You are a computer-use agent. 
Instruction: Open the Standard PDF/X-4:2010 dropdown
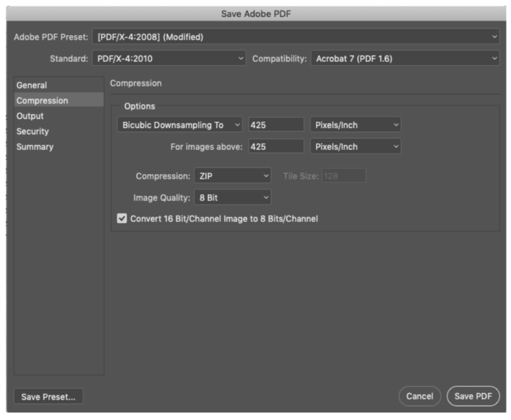tap(169, 58)
